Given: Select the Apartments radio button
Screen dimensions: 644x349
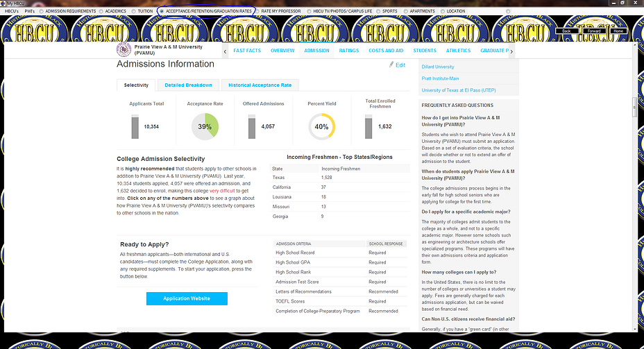Looking at the screenshot, I should (405, 11).
